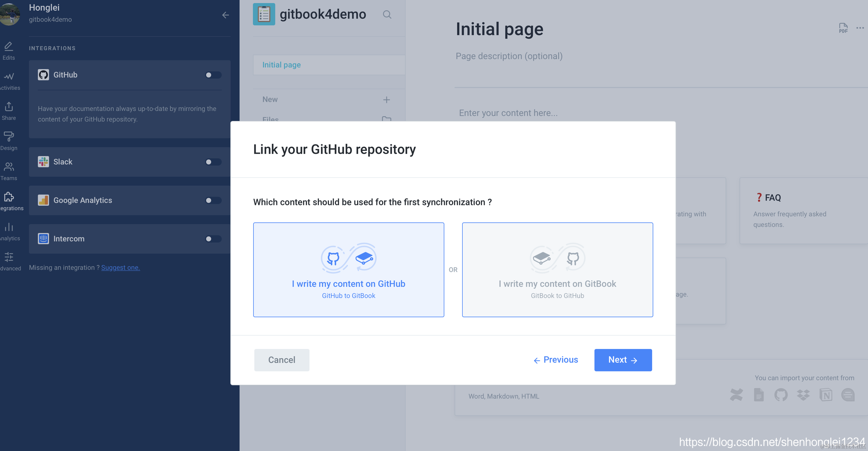The width and height of the screenshot is (868, 451).
Task: Toggle the Slack integration switch
Action: 213,162
